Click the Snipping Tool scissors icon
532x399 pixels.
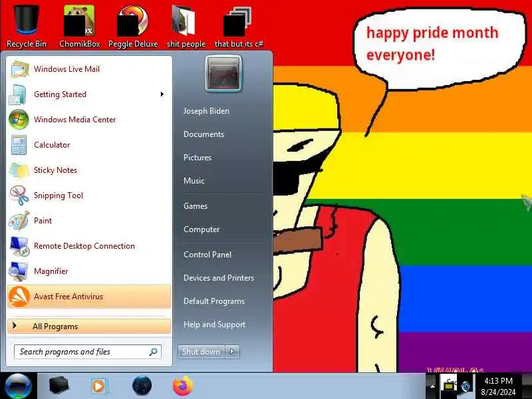click(x=19, y=196)
